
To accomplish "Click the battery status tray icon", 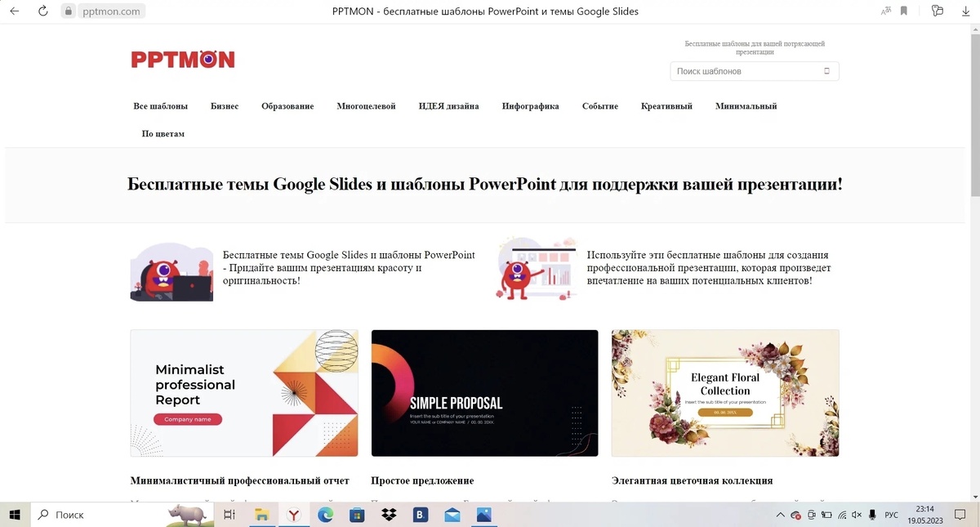I will coord(826,516).
